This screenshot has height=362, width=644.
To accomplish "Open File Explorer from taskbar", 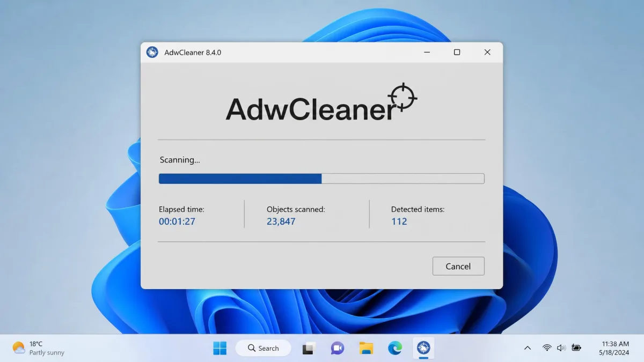I will [366, 348].
